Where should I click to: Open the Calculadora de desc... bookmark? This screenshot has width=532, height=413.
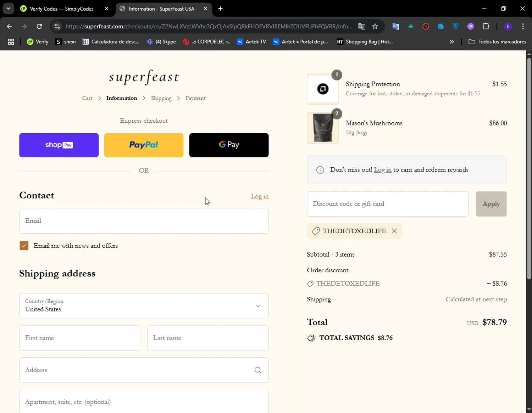click(111, 42)
